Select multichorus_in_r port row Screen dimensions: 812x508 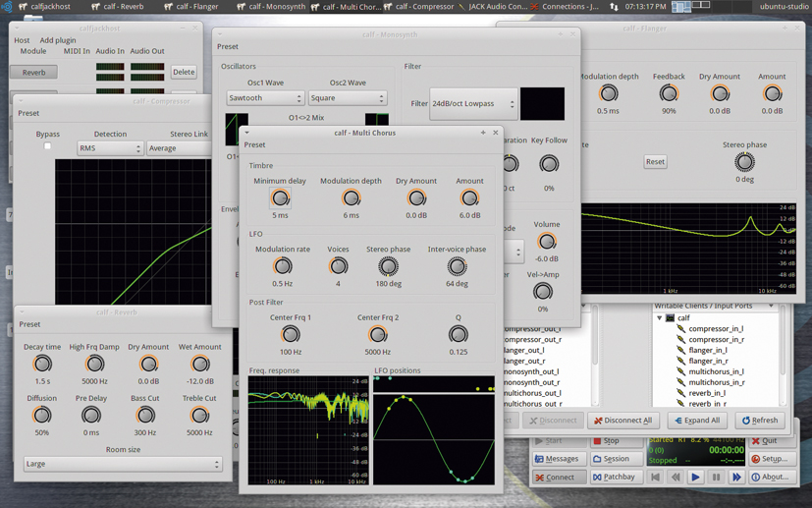[x=717, y=382]
